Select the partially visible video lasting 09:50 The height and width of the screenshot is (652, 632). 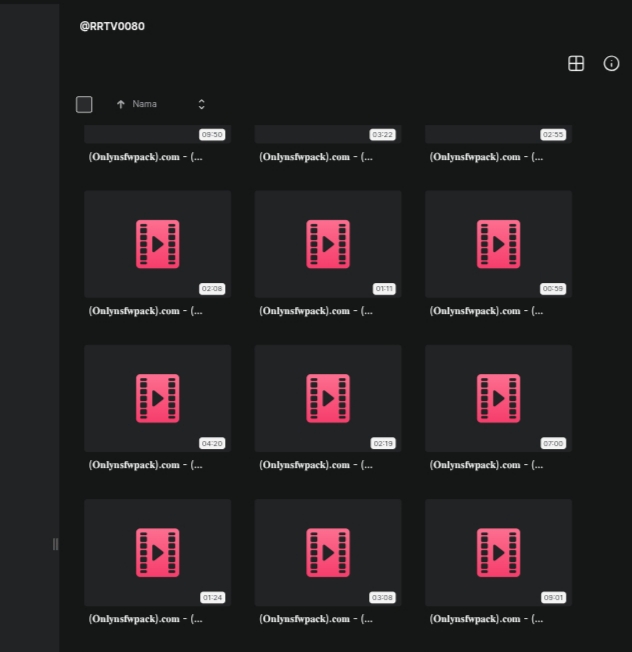pos(158,134)
